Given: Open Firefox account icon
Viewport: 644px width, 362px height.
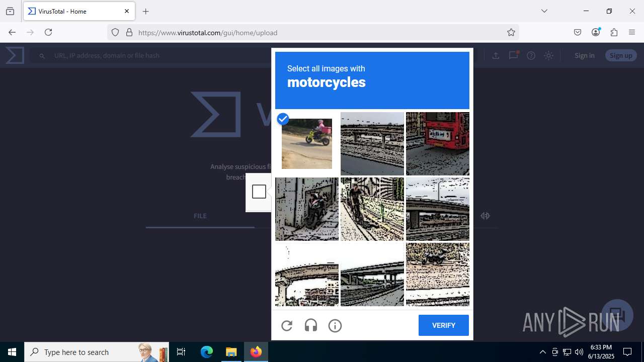Looking at the screenshot, I should 596,32.
